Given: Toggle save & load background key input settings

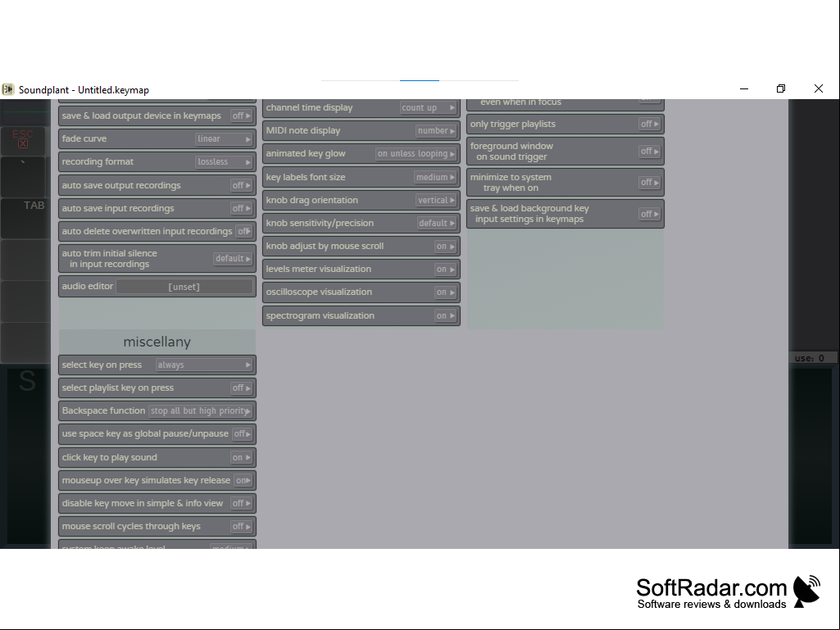Looking at the screenshot, I should (650, 215).
